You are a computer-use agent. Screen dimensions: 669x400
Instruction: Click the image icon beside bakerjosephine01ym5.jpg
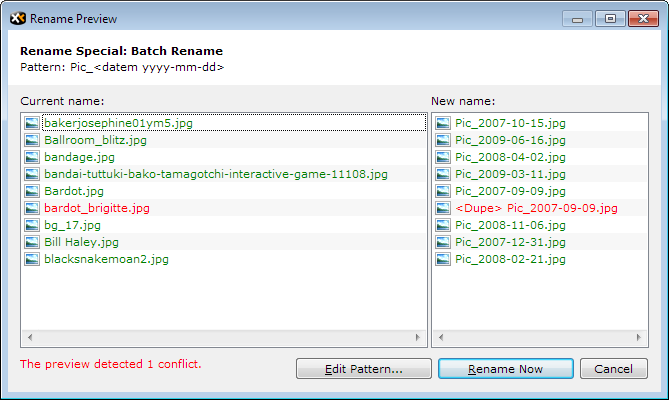pyautogui.click(x=32, y=123)
